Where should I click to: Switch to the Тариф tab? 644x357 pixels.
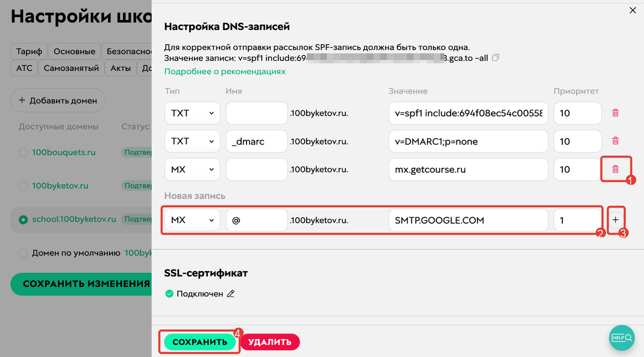point(29,52)
